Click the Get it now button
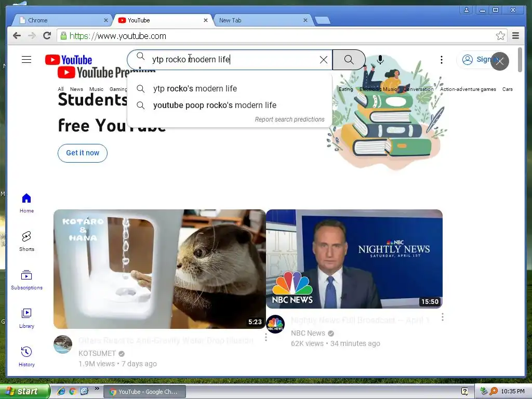Image resolution: width=532 pixels, height=399 pixels. pos(83,153)
